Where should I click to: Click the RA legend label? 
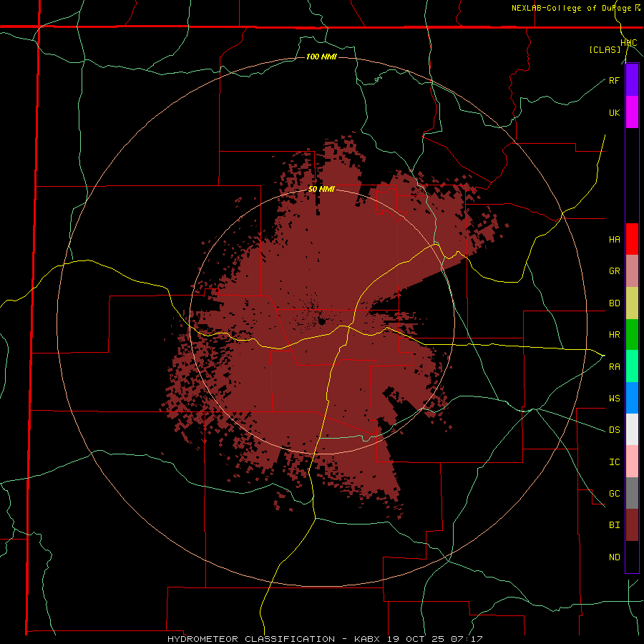pos(614,367)
